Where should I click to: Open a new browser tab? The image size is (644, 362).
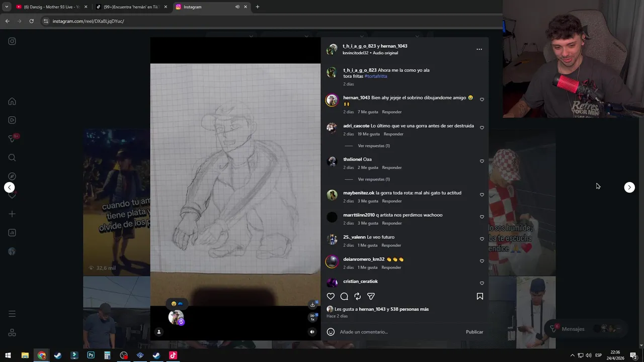[258, 7]
